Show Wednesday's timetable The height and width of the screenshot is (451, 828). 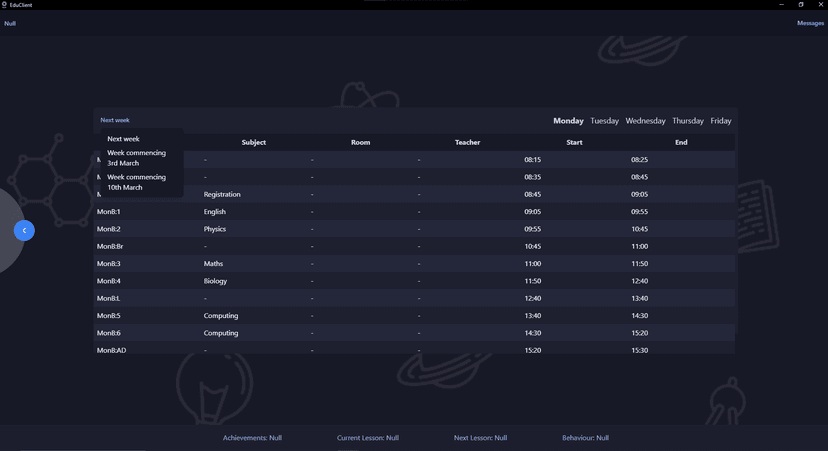[645, 121]
